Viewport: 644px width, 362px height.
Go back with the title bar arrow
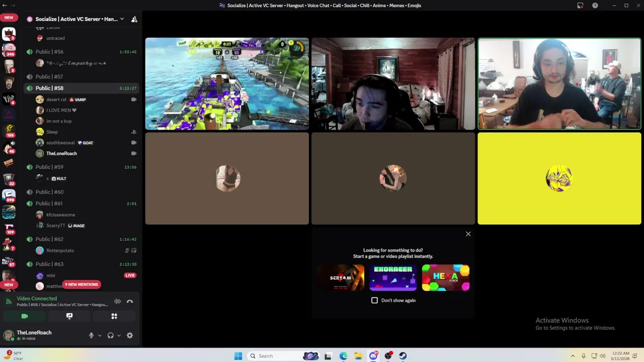tap(5, 6)
